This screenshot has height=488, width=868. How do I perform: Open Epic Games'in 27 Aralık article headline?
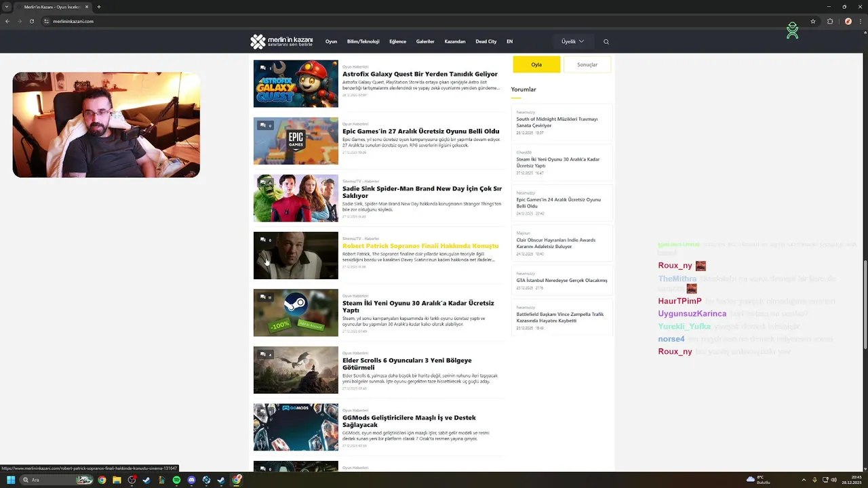point(420,131)
